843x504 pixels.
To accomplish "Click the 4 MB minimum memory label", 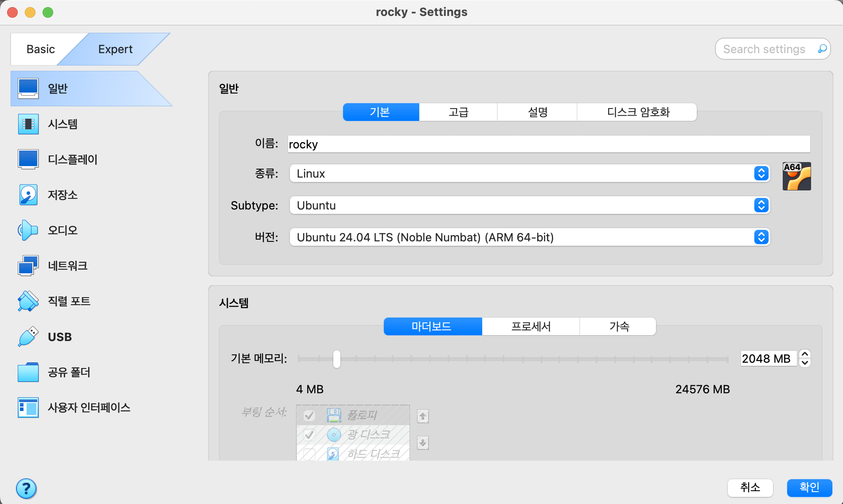I will (310, 389).
